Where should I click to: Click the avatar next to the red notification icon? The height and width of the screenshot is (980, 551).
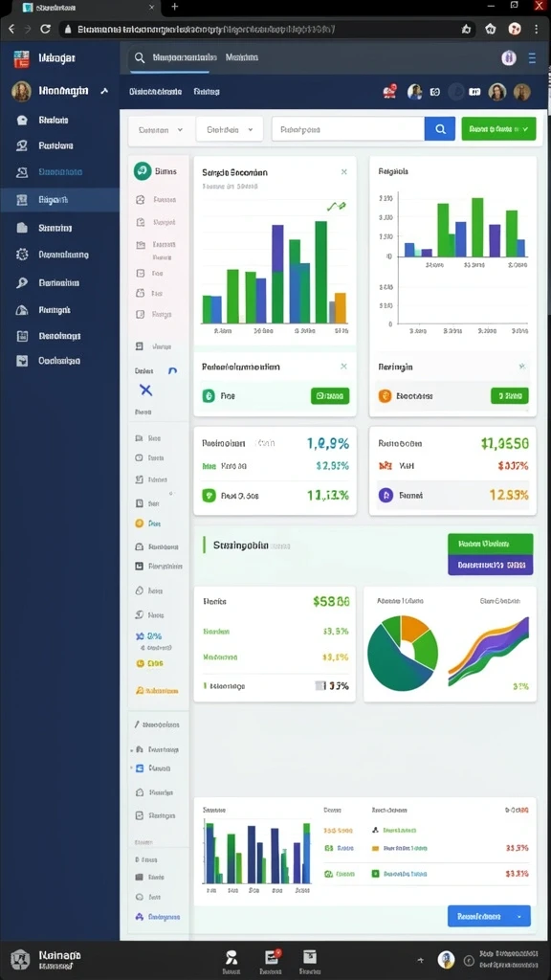(x=415, y=92)
